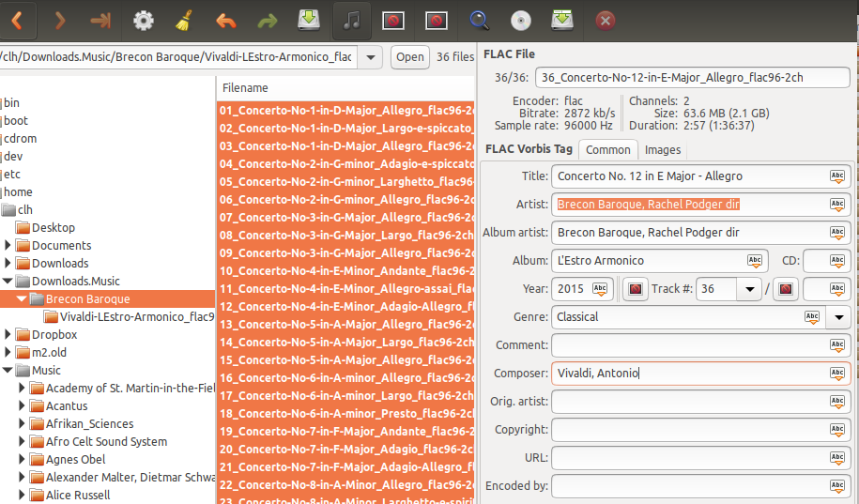
Task: Expand the Dropbox folder
Action: (x=8, y=334)
